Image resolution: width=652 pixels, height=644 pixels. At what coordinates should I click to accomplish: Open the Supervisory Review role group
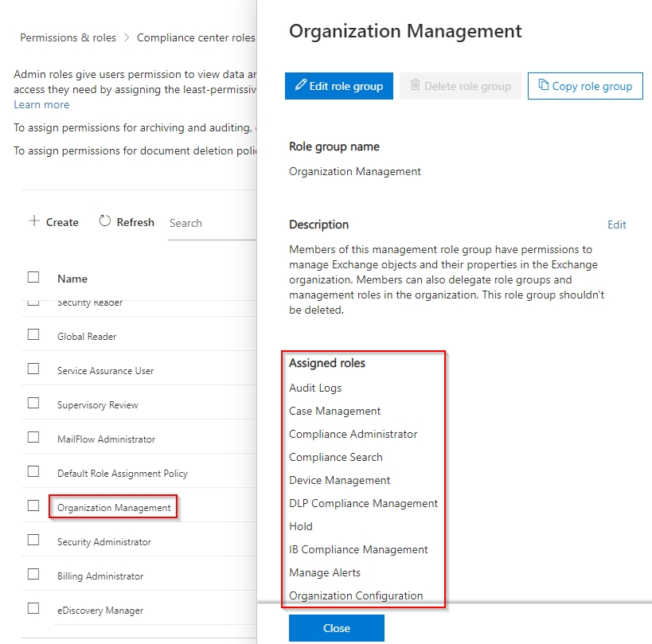(97, 405)
